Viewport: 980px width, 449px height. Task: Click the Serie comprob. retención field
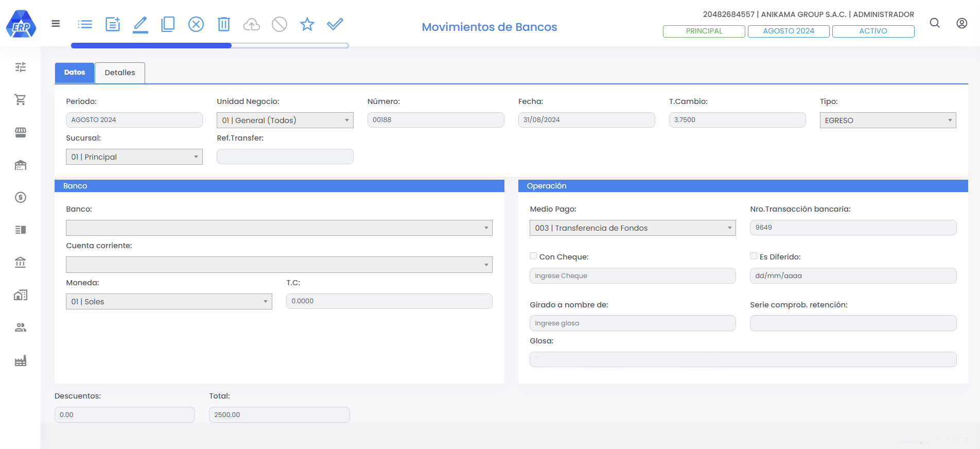pyautogui.click(x=853, y=323)
